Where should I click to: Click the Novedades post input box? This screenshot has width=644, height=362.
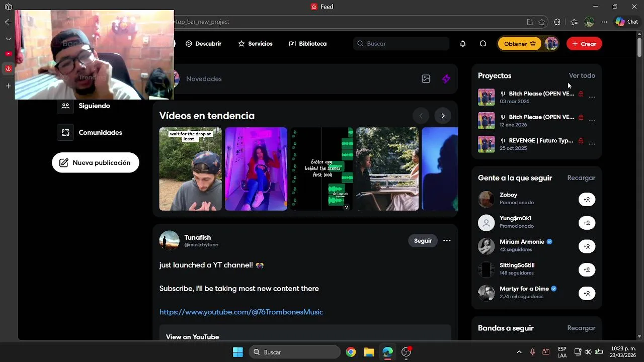click(297, 79)
